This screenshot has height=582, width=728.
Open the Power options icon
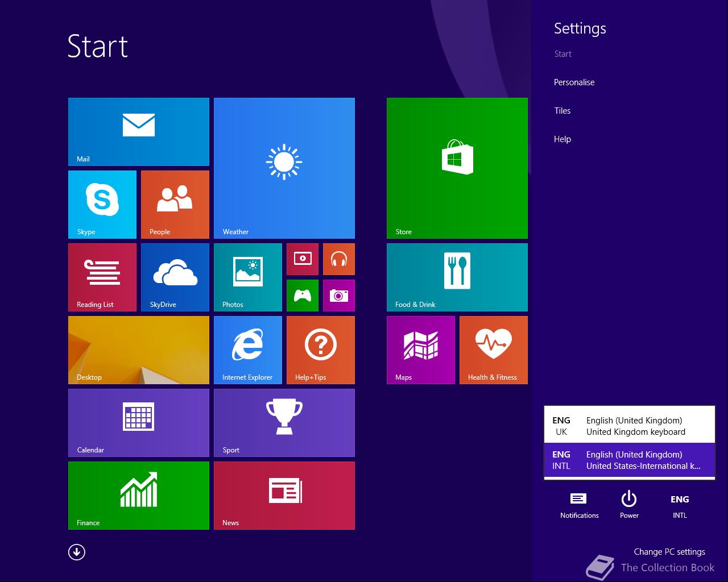(629, 505)
